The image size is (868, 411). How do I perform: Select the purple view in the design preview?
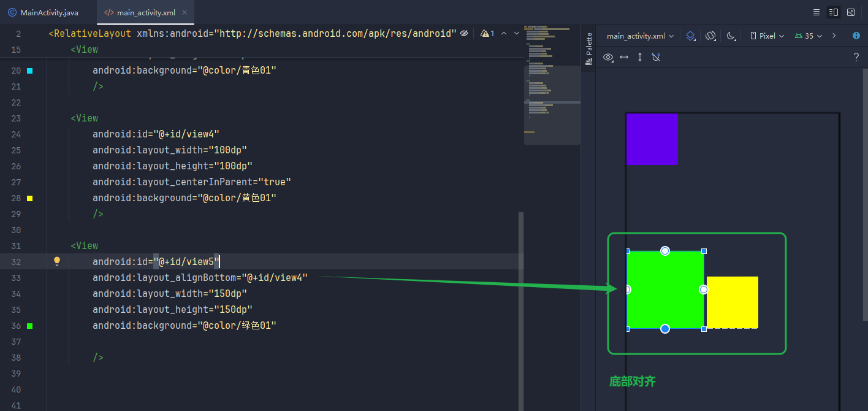pos(652,139)
